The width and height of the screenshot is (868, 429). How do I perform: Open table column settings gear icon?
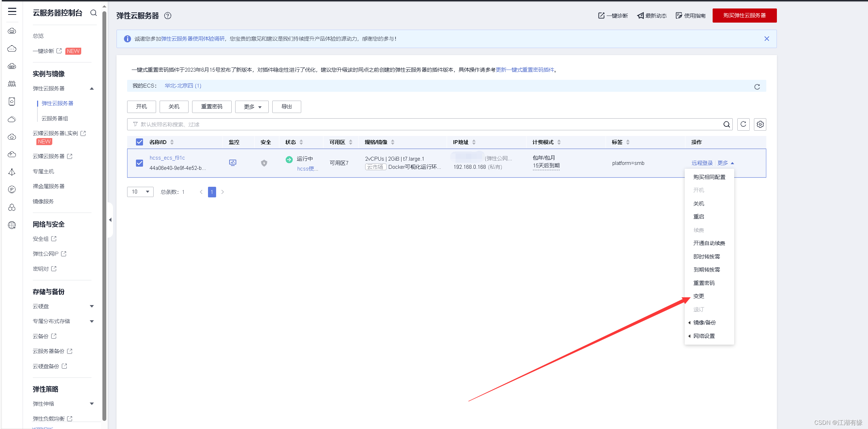point(760,124)
